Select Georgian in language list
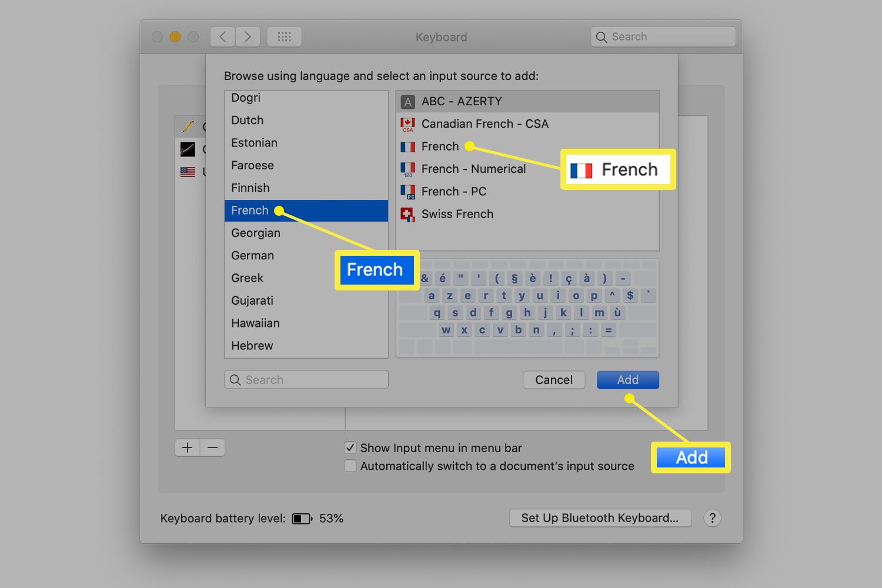Image resolution: width=882 pixels, height=588 pixels. coord(306,233)
